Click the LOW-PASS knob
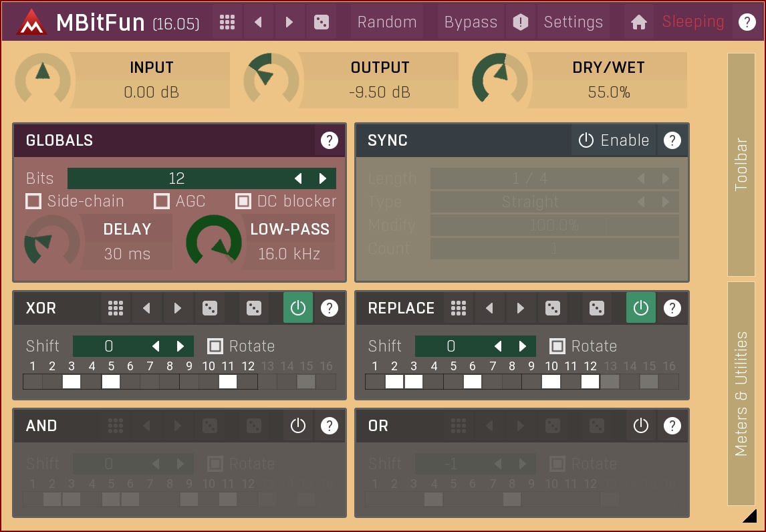766x532 pixels. point(214,242)
